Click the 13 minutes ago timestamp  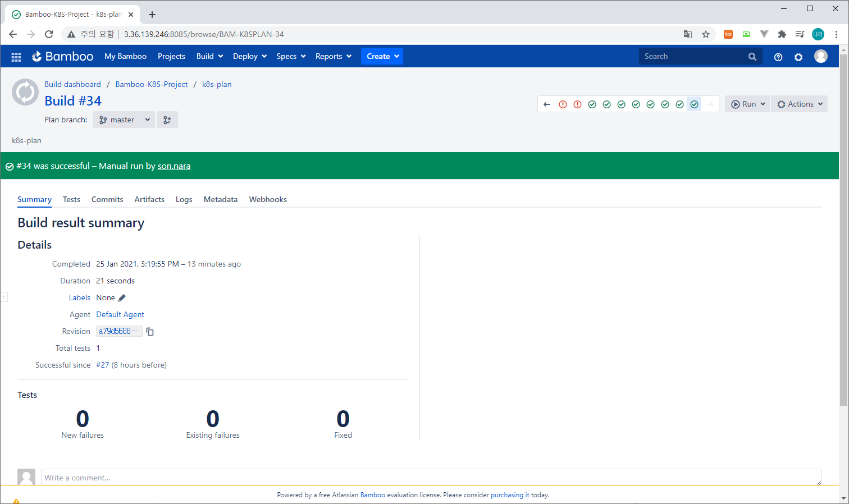214,264
